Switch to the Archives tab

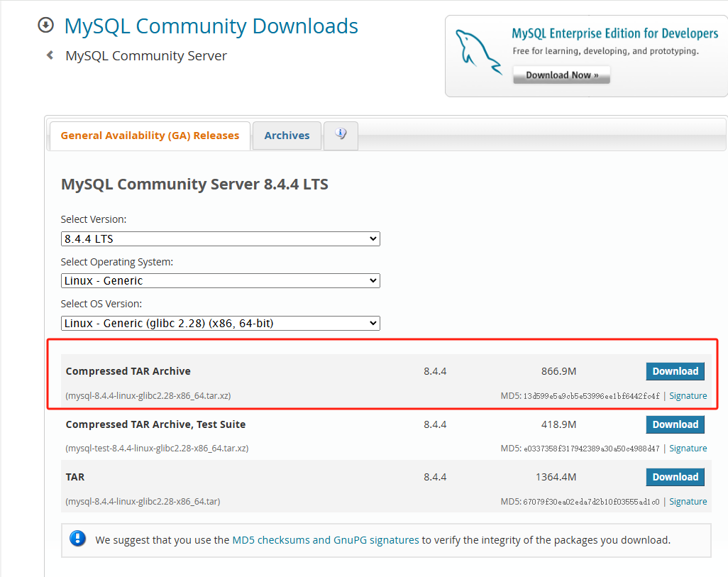[287, 136]
